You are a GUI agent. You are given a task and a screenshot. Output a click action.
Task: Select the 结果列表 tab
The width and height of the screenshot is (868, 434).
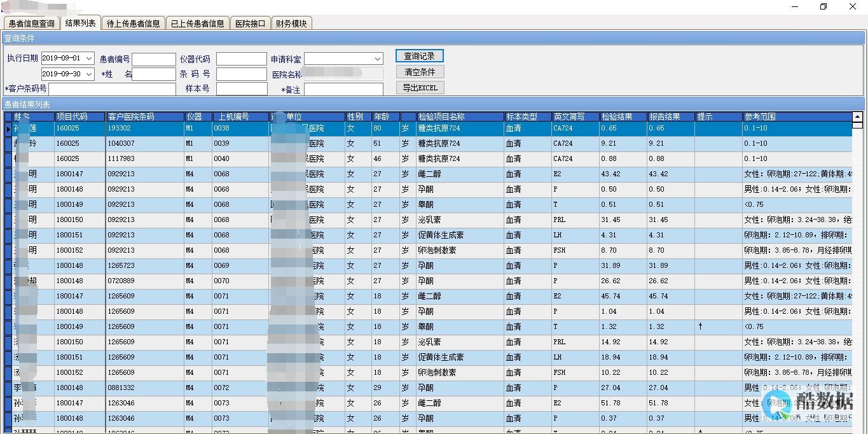pos(80,23)
